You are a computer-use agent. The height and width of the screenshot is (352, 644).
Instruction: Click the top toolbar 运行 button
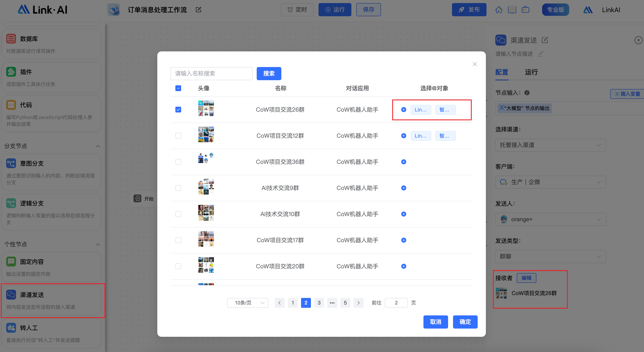pyautogui.click(x=335, y=10)
